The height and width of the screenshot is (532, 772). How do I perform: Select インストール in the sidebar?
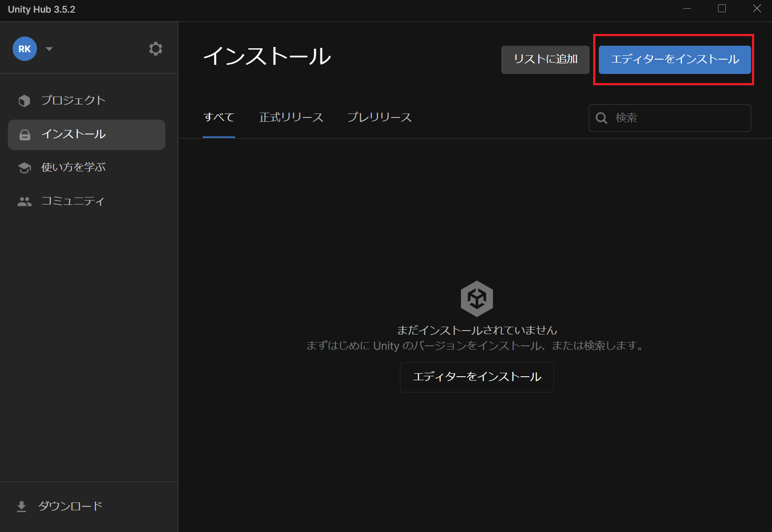(87, 135)
